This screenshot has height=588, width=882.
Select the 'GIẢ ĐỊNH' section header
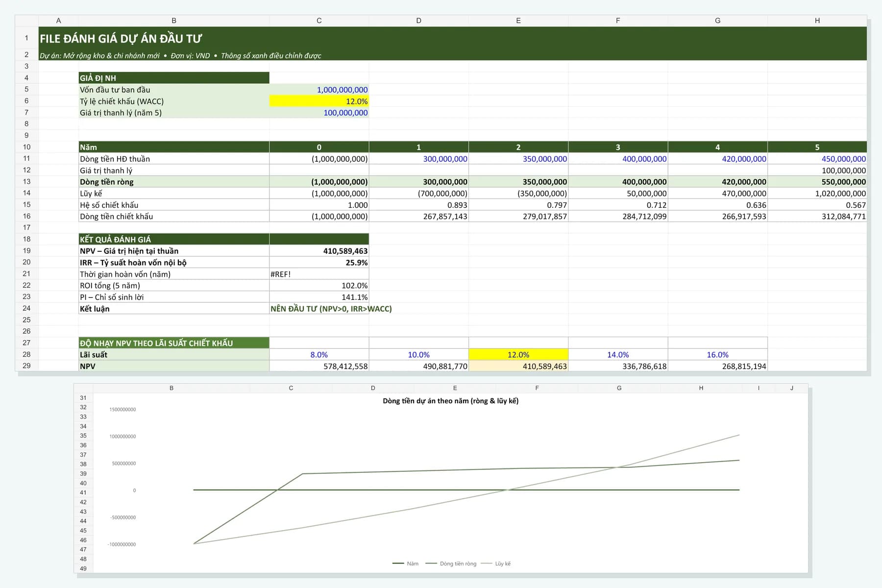[174, 78]
